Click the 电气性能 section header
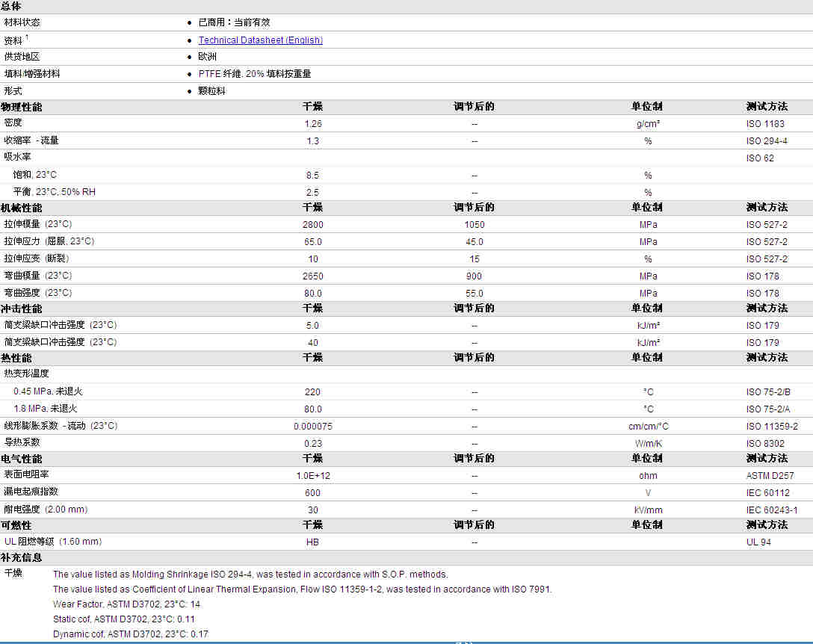This screenshot has width=813, height=644. [x=21, y=459]
